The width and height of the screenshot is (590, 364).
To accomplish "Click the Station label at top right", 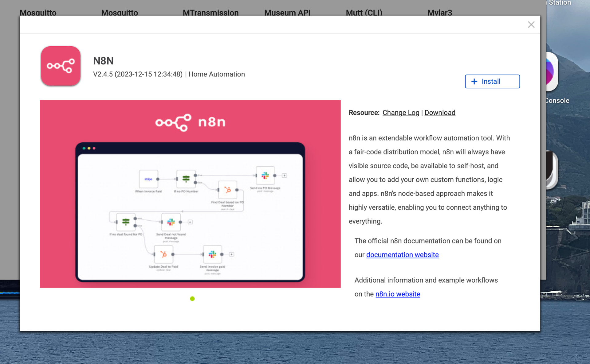I will (560, 3).
